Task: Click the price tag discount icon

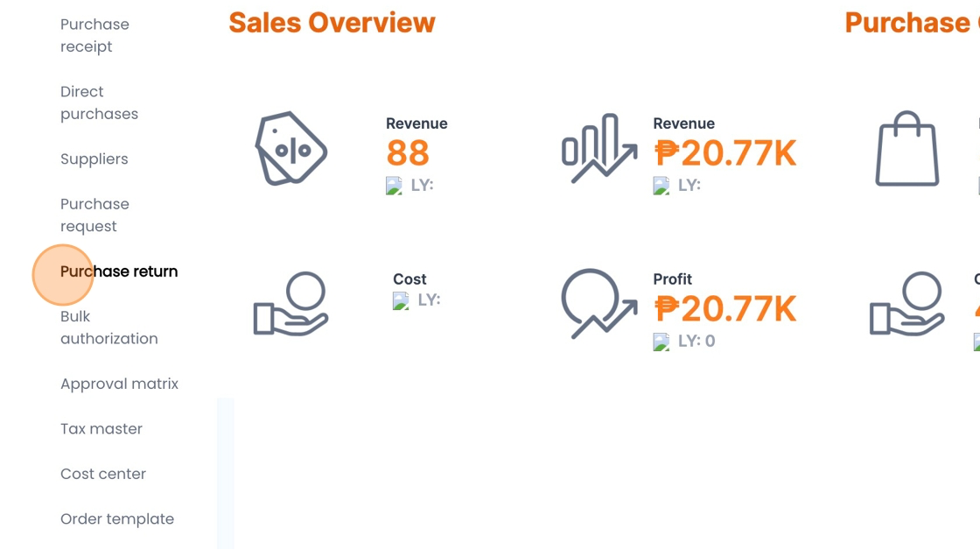Action: (290, 149)
